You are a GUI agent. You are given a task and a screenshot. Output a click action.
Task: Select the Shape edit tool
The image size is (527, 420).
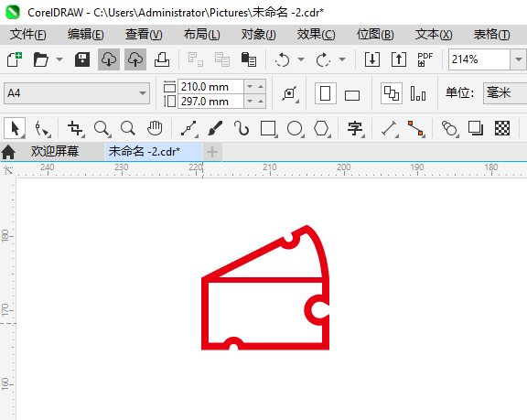click(x=42, y=129)
